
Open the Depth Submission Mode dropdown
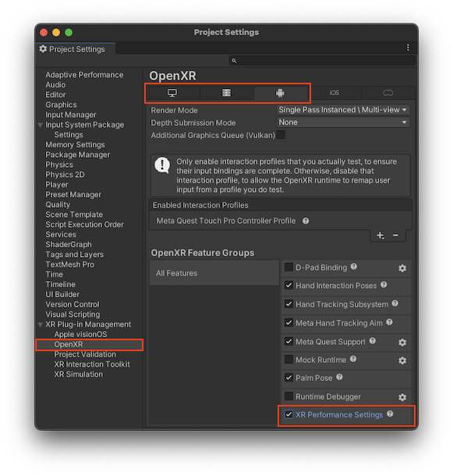pyautogui.click(x=343, y=123)
